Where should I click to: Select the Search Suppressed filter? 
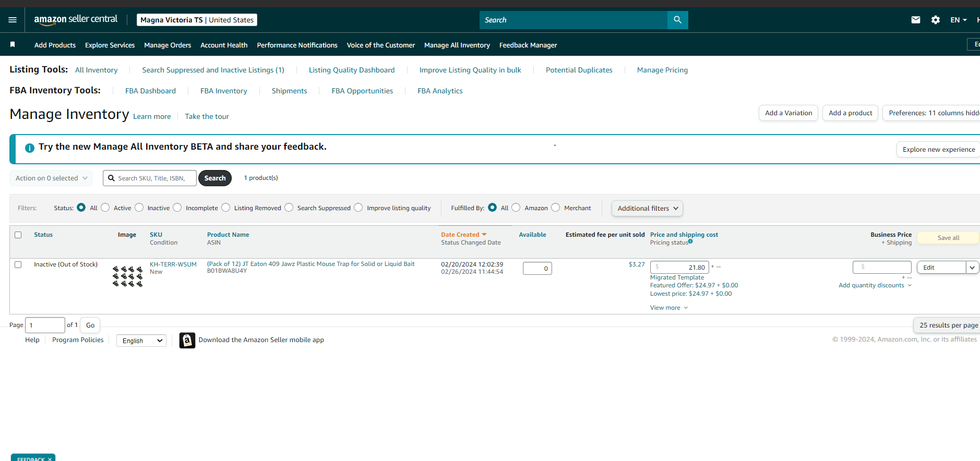pos(289,208)
